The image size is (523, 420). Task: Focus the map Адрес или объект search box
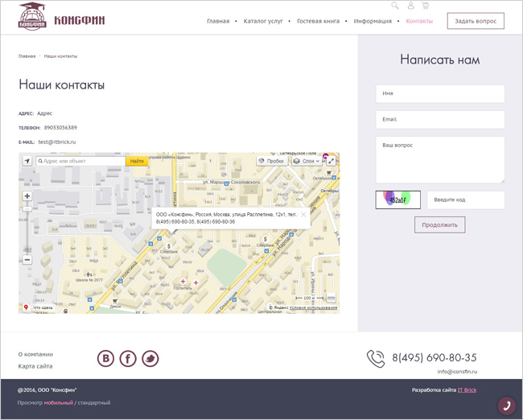click(80, 161)
